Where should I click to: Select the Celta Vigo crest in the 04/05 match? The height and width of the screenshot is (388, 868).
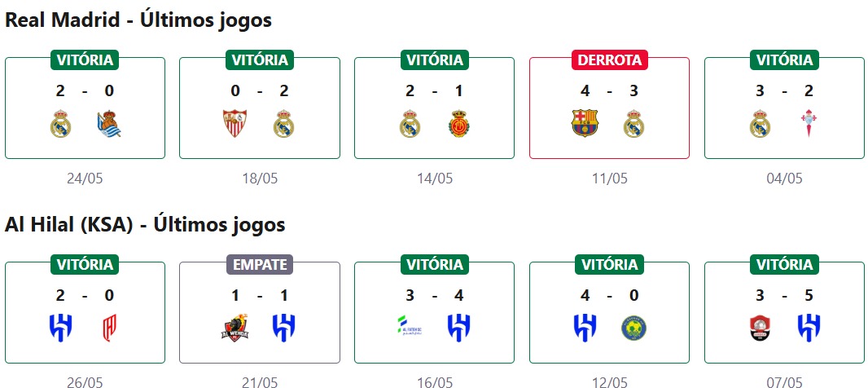(808, 124)
